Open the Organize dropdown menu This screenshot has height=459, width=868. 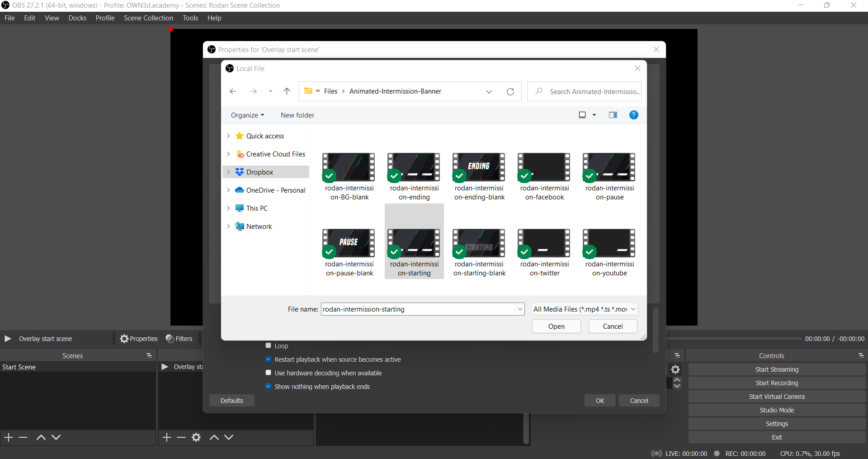point(247,115)
